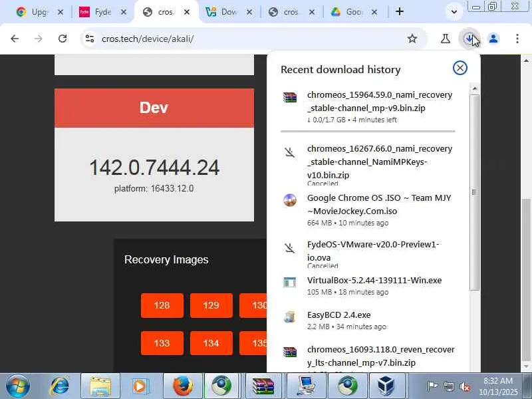Click the reven recovery archive icon
The image size is (532, 399).
pos(290,352)
